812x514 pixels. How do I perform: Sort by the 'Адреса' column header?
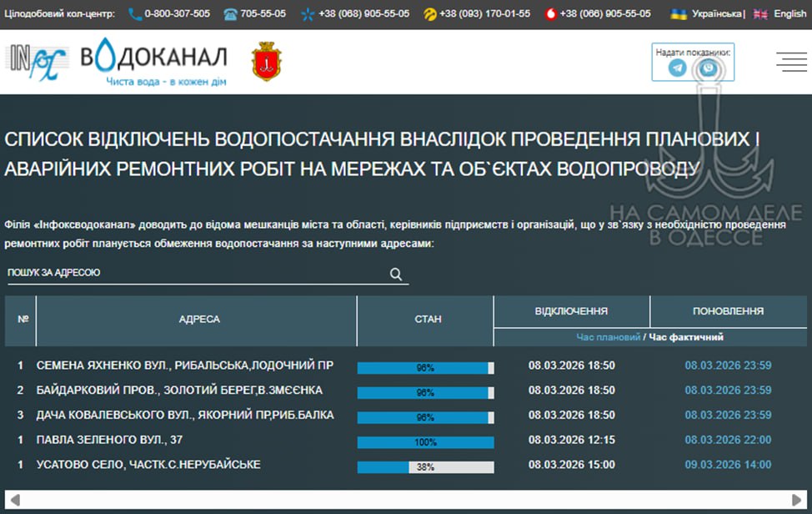[199, 320]
